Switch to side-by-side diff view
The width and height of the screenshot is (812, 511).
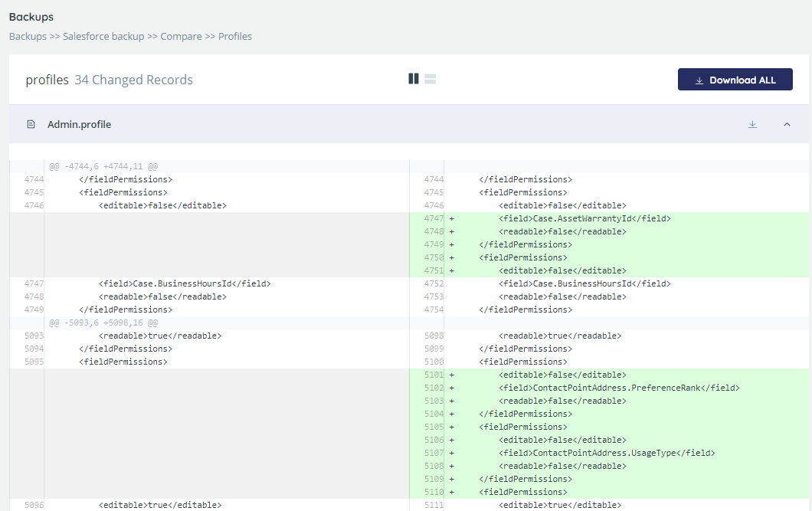(x=413, y=79)
